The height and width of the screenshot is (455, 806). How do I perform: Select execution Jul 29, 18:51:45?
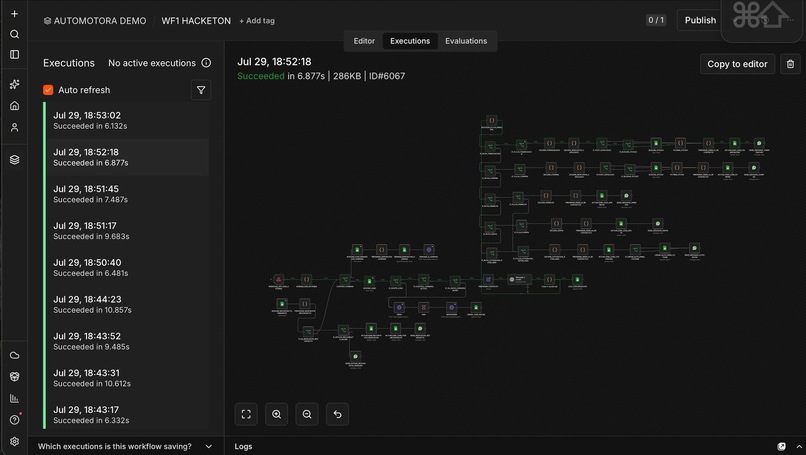coord(126,194)
